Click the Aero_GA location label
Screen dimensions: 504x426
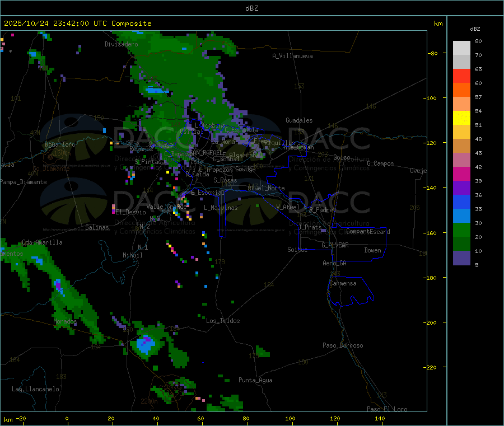click(335, 263)
